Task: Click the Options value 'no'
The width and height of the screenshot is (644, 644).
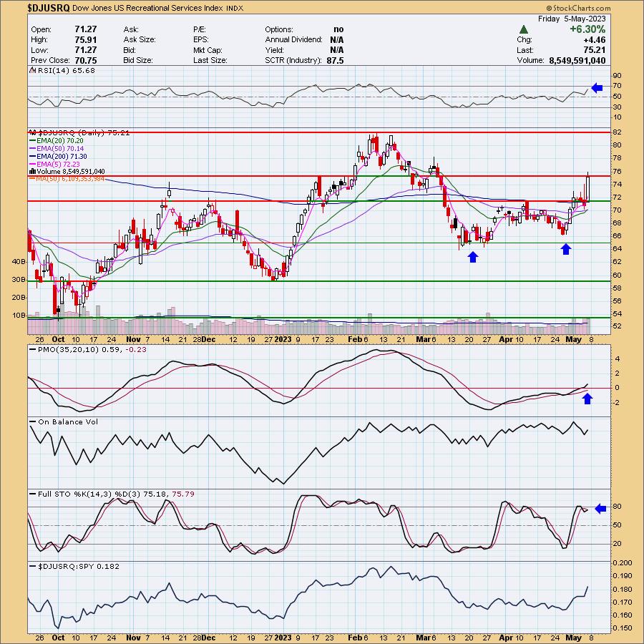Action: coord(338,29)
